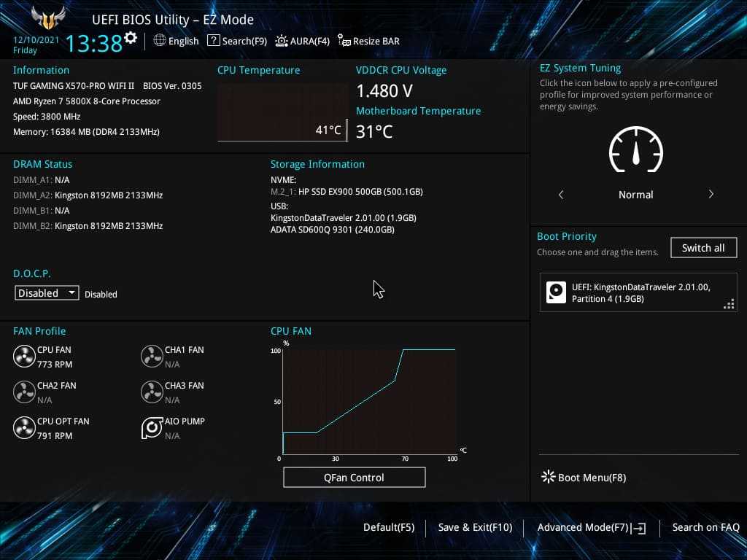747x560 pixels.
Task: Click the CPU FAN icon
Action: point(24,357)
